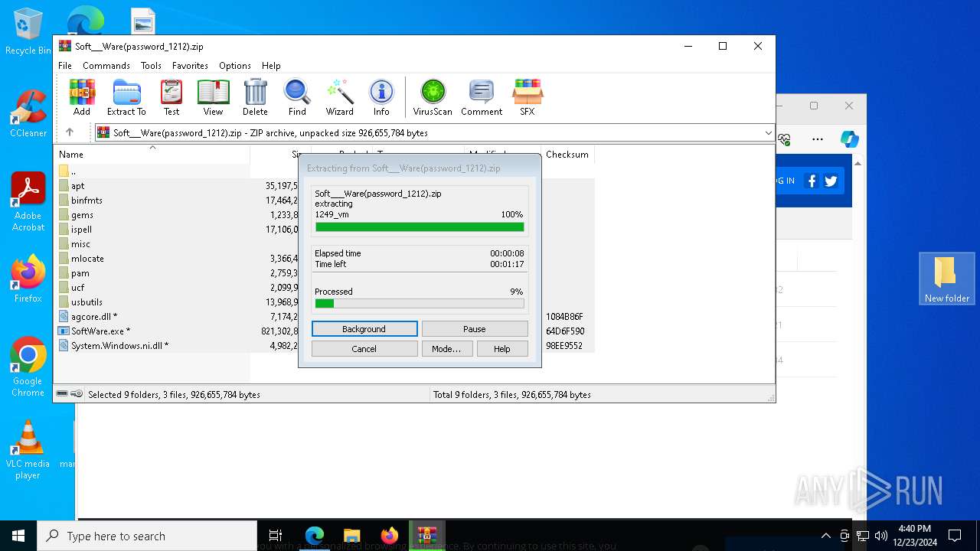Click Twitter icon in browser window
This screenshot has height=551, width=980.
[831, 181]
